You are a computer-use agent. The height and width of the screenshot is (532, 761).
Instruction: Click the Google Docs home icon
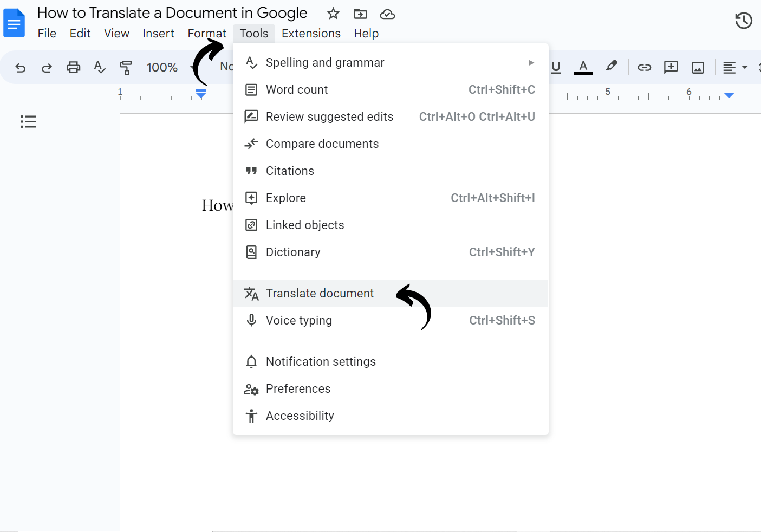coord(14,23)
